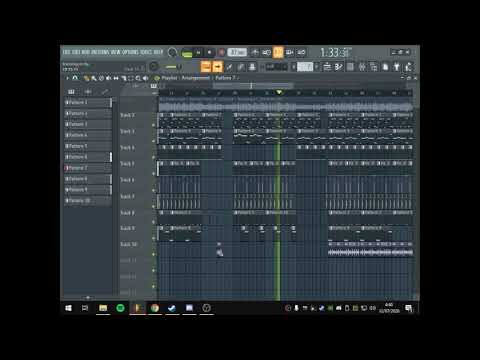
Task: Click the play/pause transport button
Action: click(x=198, y=52)
